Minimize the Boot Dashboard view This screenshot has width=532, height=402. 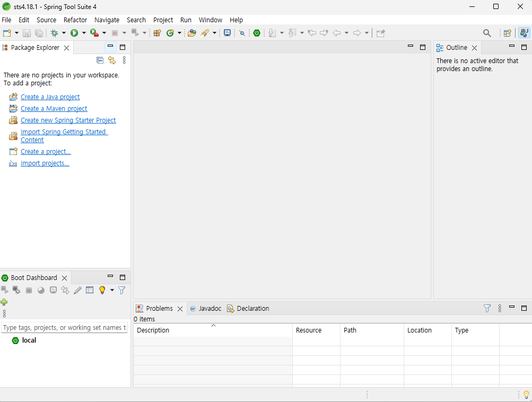tap(110, 276)
